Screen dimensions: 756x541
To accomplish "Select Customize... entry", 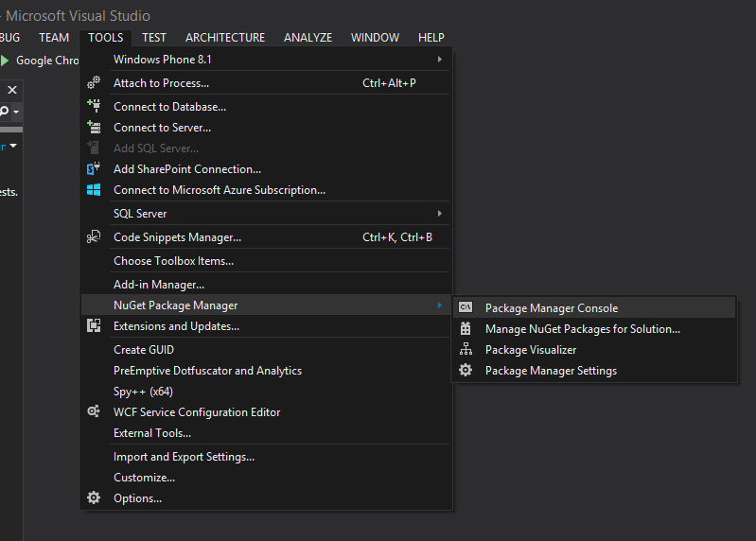I will [x=266, y=478].
